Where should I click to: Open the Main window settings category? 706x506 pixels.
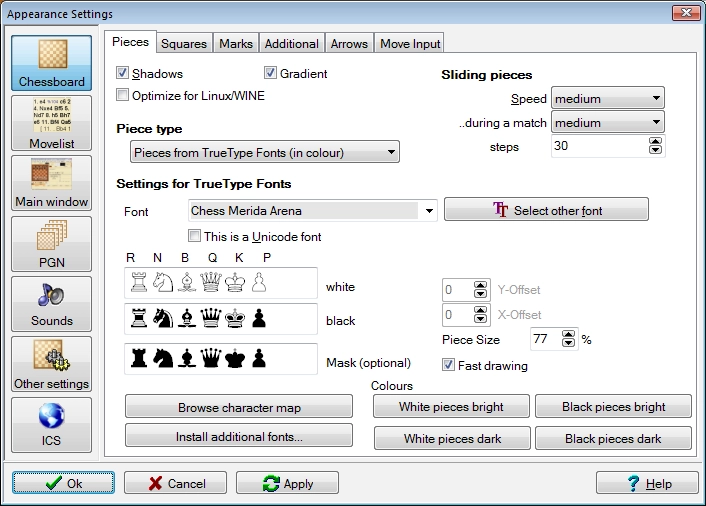(x=51, y=183)
